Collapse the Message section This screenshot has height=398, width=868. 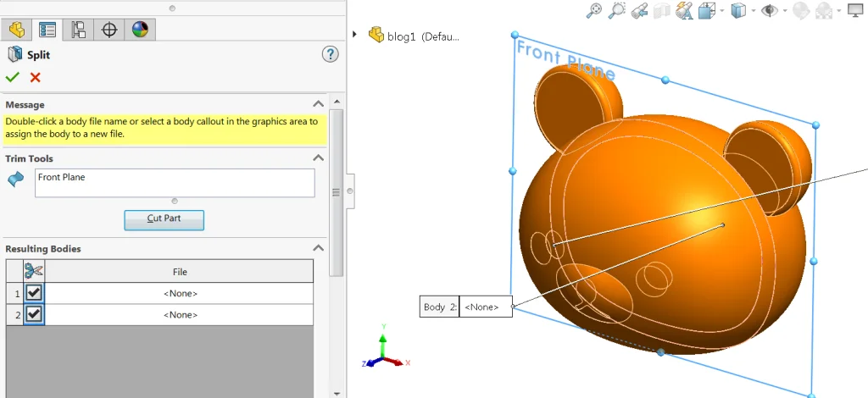click(x=318, y=104)
